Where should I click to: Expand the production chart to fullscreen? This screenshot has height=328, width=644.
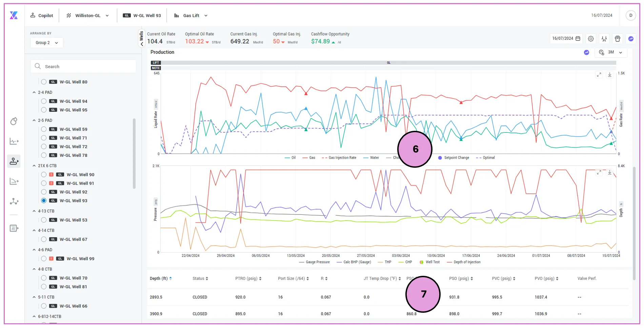tap(599, 75)
